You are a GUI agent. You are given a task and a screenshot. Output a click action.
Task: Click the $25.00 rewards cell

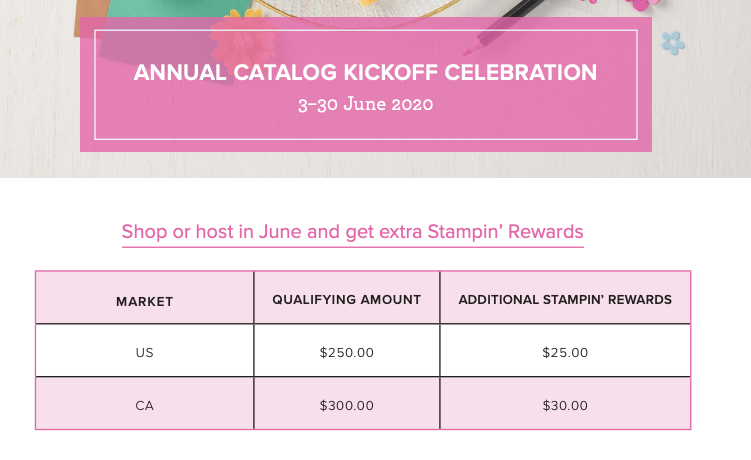coord(565,351)
